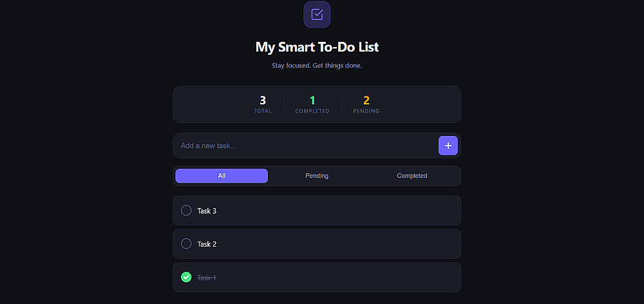Click the green Completed count number
644x304 pixels.
(312, 100)
